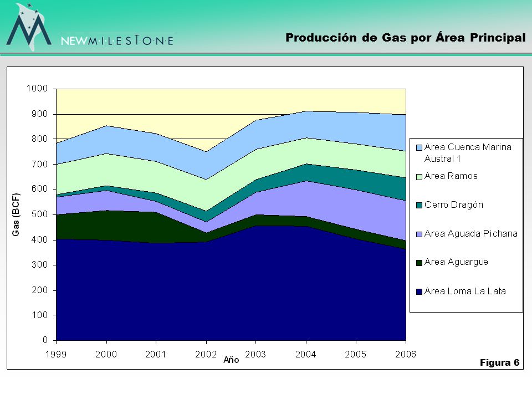Image resolution: width=532 pixels, height=399 pixels.
Task: Select legend label 'Area Ramos'
Action: point(451,176)
